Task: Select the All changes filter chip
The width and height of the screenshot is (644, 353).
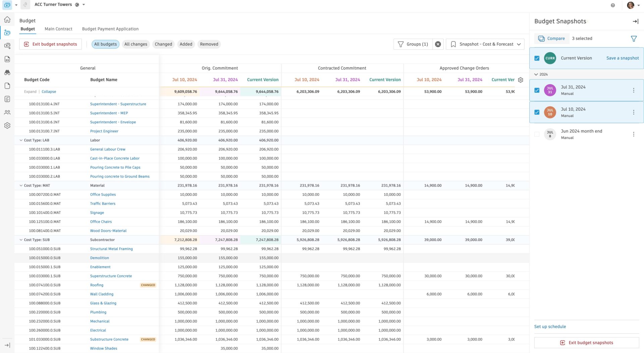Action: tap(136, 44)
